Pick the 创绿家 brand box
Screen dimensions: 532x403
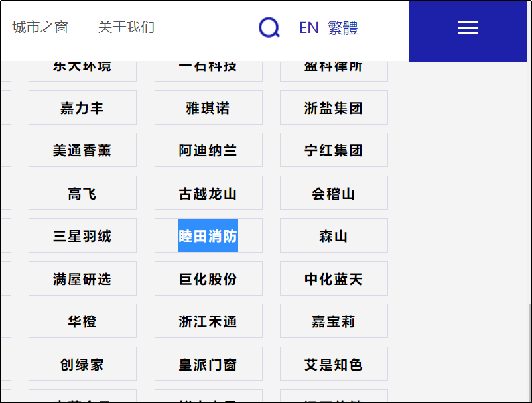click(82, 364)
